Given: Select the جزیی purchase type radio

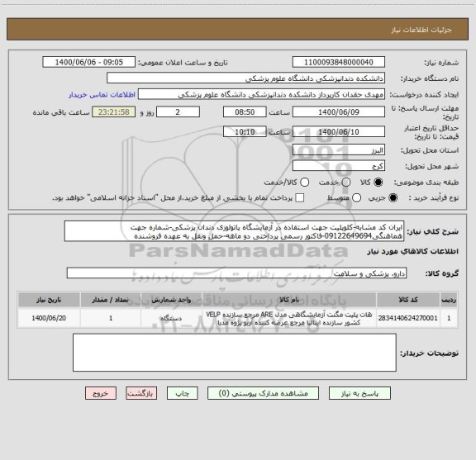Looking at the screenshot, I should (393, 198).
